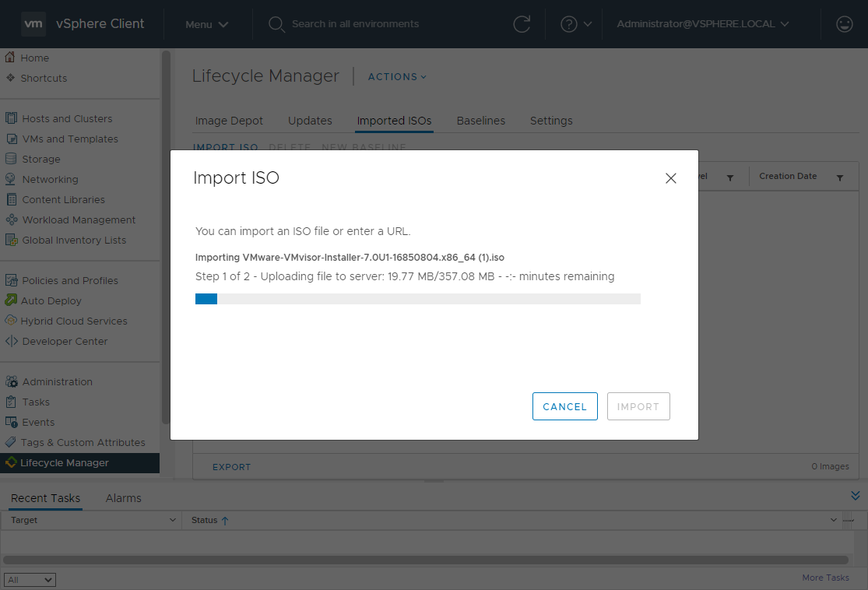868x590 pixels.
Task: Click the VMware vm logo icon
Action: [x=33, y=24]
